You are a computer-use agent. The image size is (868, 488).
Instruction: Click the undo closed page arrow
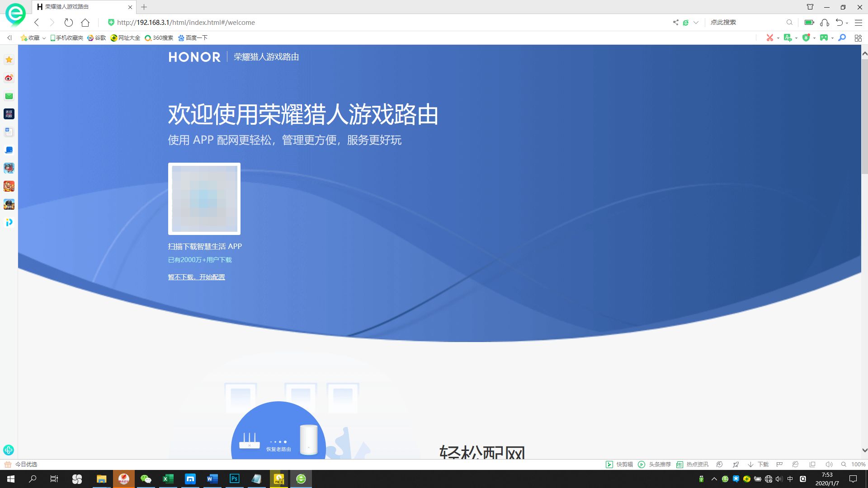coord(839,23)
